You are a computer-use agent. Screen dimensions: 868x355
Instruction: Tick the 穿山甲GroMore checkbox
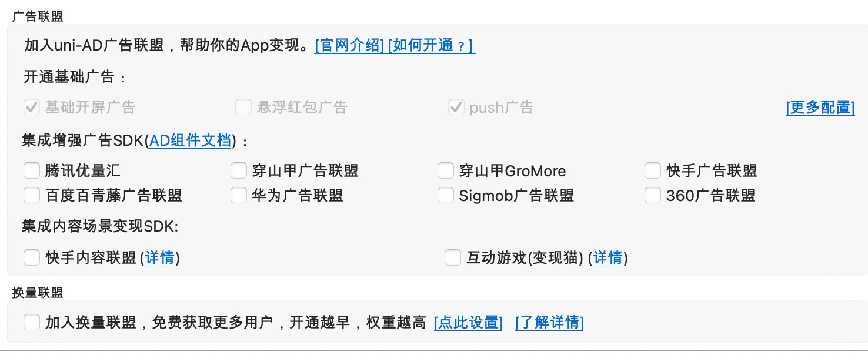pyautogui.click(x=446, y=171)
